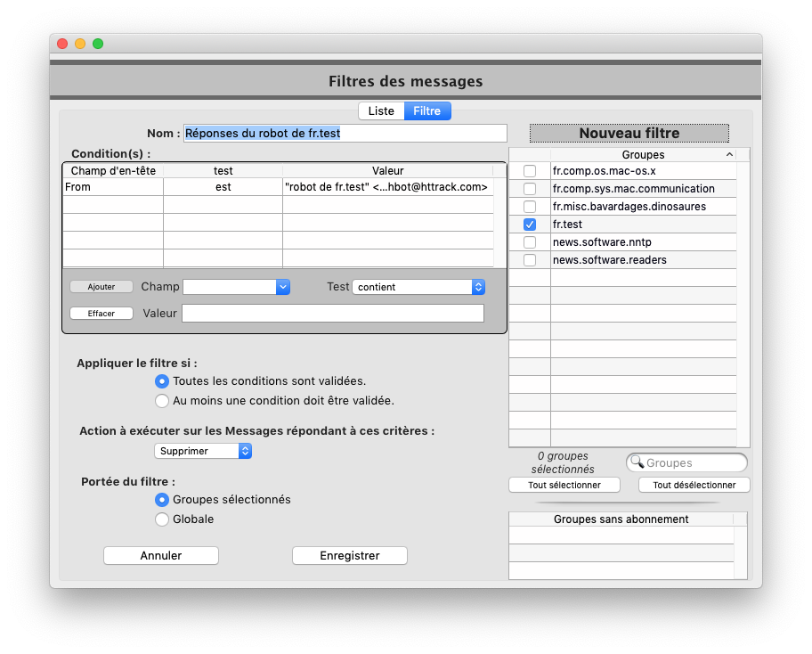This screenshot has height=654, width=812.
Task: Click the 'test' column header
Action: 223,171
